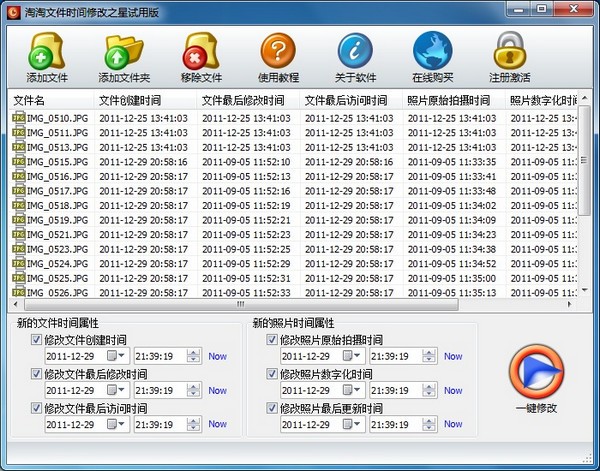The height and width of the screenshot is (471, 600).
Task: Select the JPG icon of IMG_0511.JPG
Action: 19,132
